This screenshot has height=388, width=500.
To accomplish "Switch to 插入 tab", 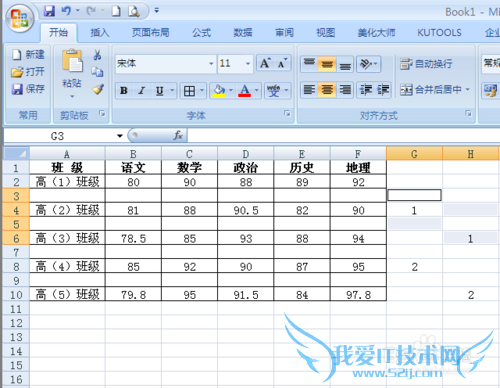I will point(100,33).
